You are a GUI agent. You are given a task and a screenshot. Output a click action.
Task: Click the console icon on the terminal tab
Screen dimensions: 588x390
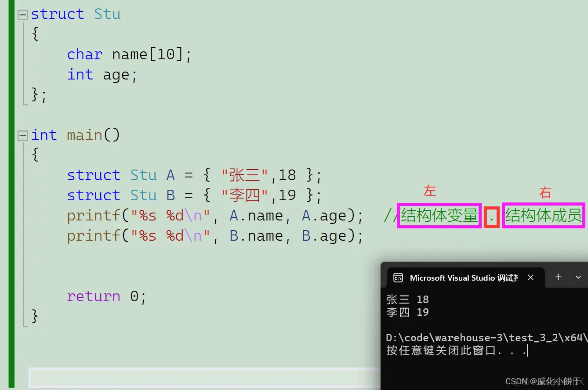pos(398,278)
